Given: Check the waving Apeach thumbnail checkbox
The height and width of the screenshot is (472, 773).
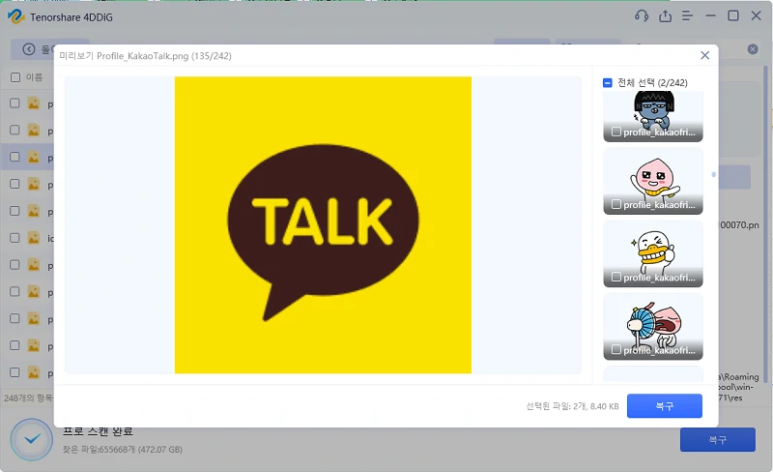Looking at the screenshot, I should click(616, 204).
